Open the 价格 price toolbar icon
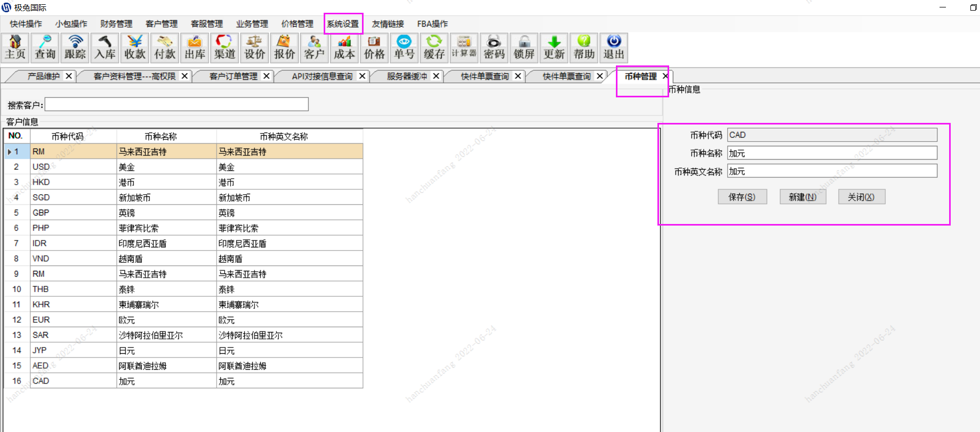 tap(374, 48)
